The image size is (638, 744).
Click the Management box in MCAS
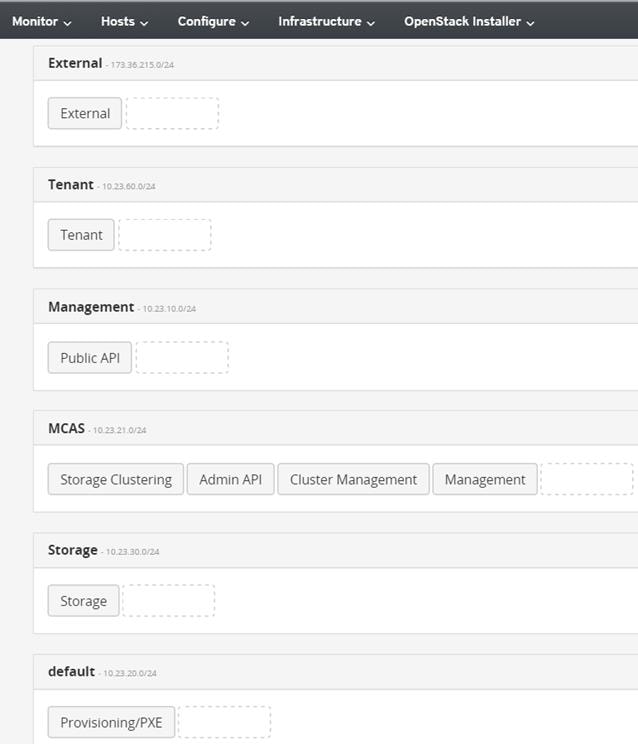pos(485,479)
